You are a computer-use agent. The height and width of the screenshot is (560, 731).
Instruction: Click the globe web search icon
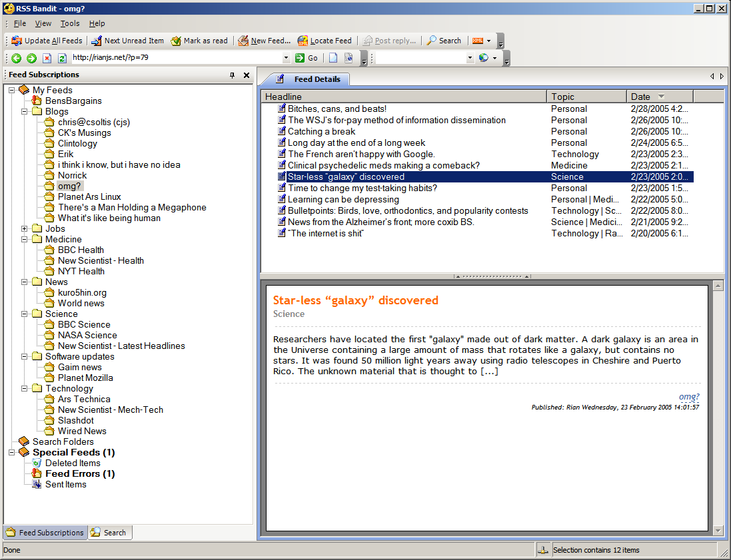coord(484,58)
